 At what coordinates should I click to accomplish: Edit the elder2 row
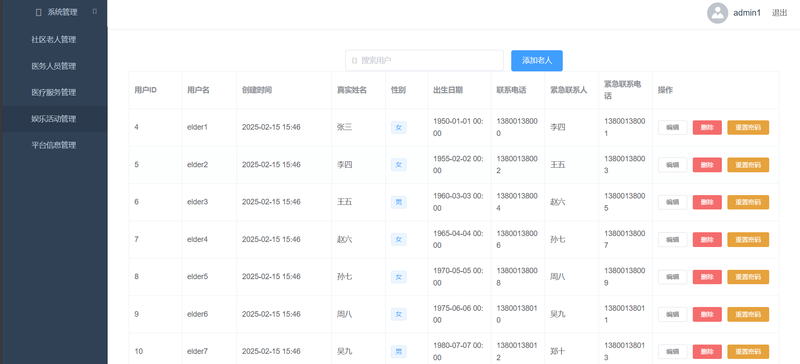click(672, 165)
